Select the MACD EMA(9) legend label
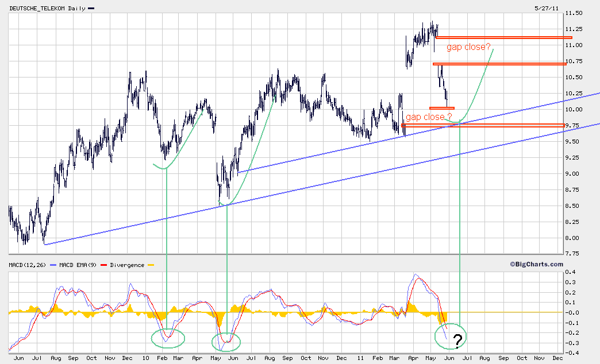Viewport: 600px width, 364px height. pos(78,265)
